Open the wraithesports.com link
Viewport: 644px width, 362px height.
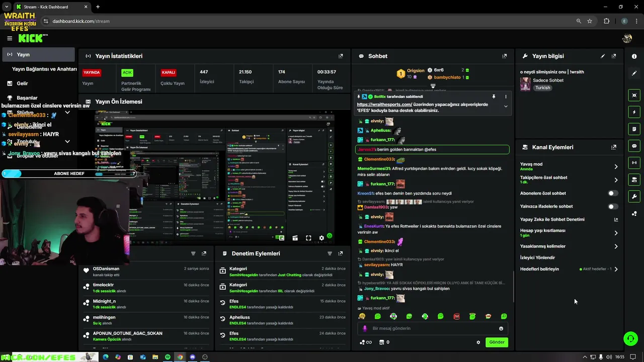click(x=384, y=105)
